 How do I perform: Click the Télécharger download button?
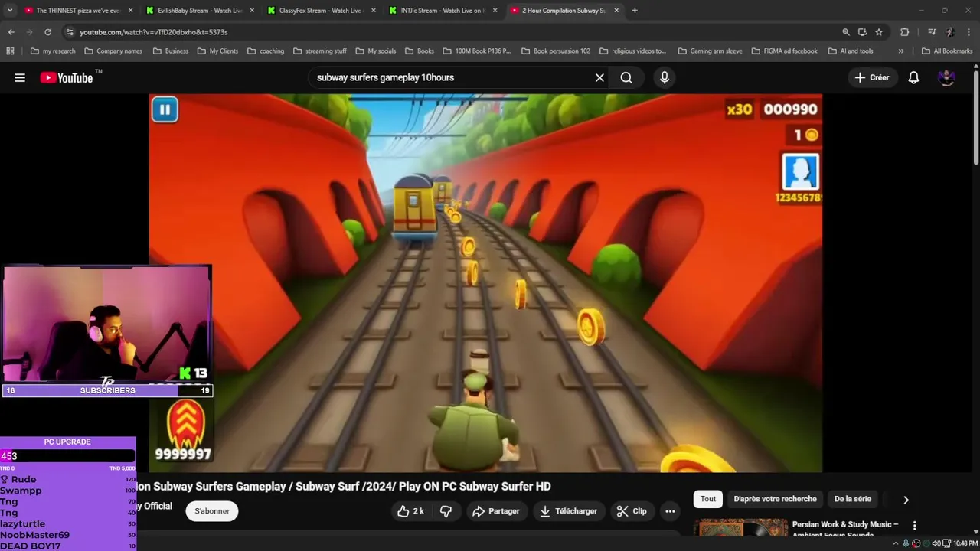tap(568, 511)
